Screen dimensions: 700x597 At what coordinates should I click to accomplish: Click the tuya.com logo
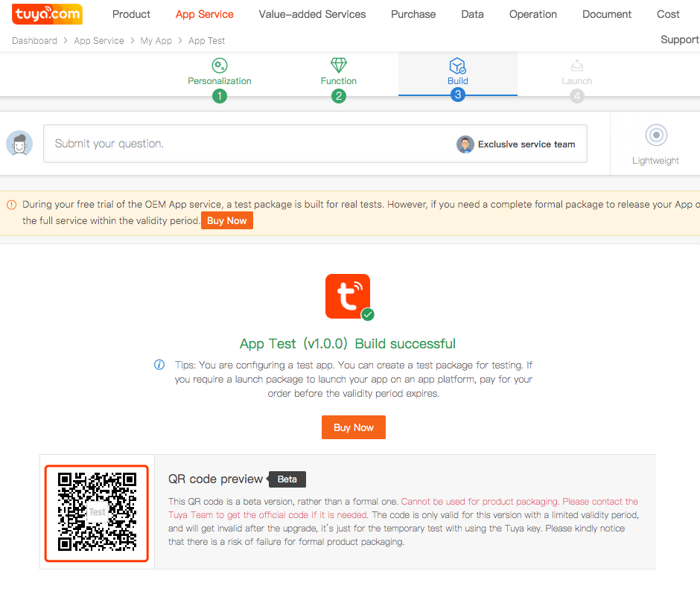[x=48, y=14]
